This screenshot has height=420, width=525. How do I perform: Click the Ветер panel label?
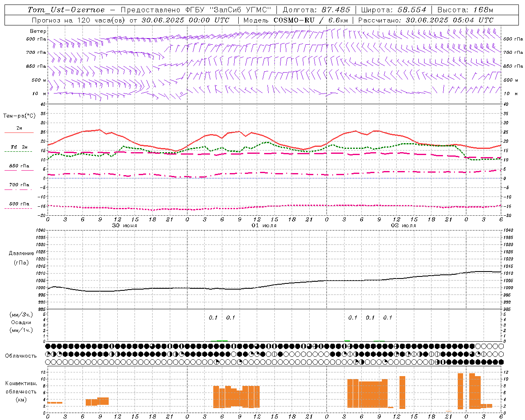point(38,31)
